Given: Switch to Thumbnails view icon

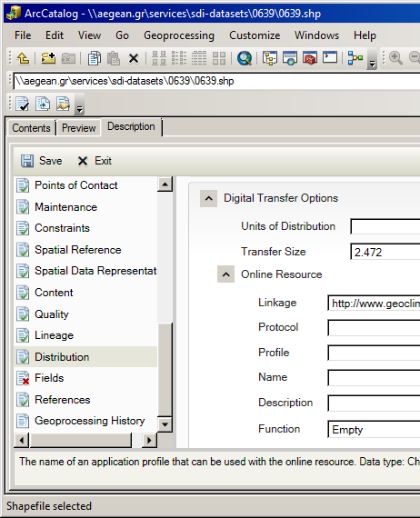Looking at the screenshot, I should 219,58.
